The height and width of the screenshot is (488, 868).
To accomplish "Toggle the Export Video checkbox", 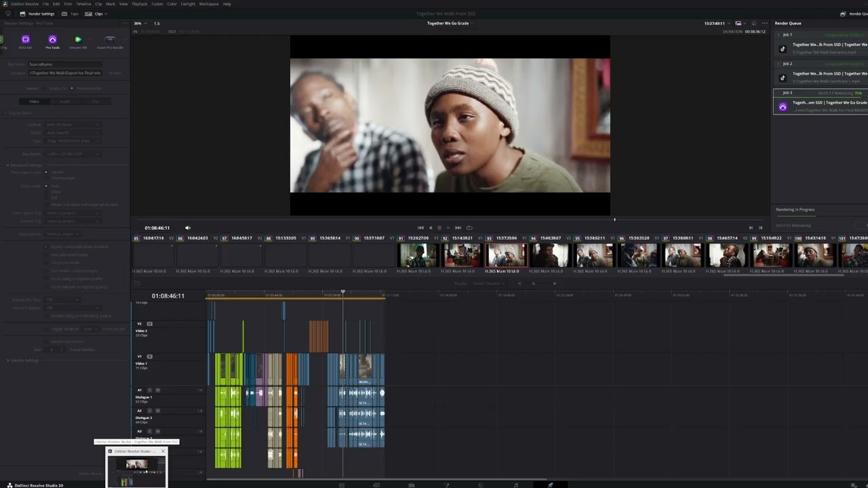I will pos(5,113).
